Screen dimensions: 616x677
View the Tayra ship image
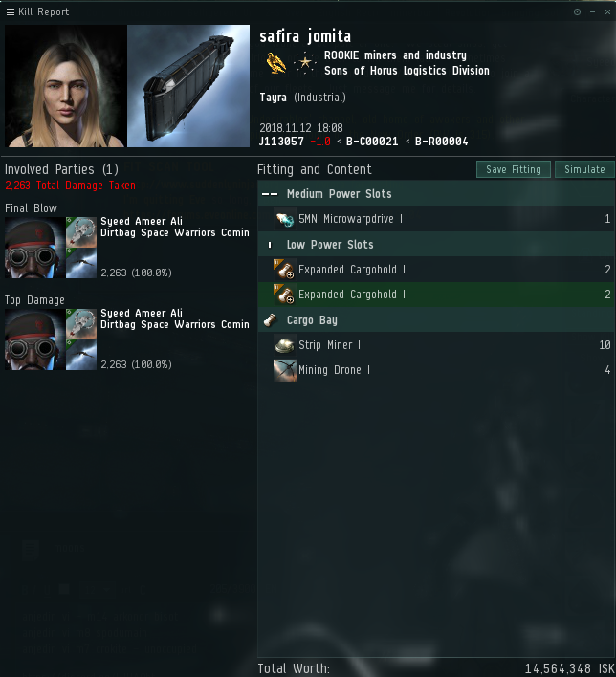188,86
